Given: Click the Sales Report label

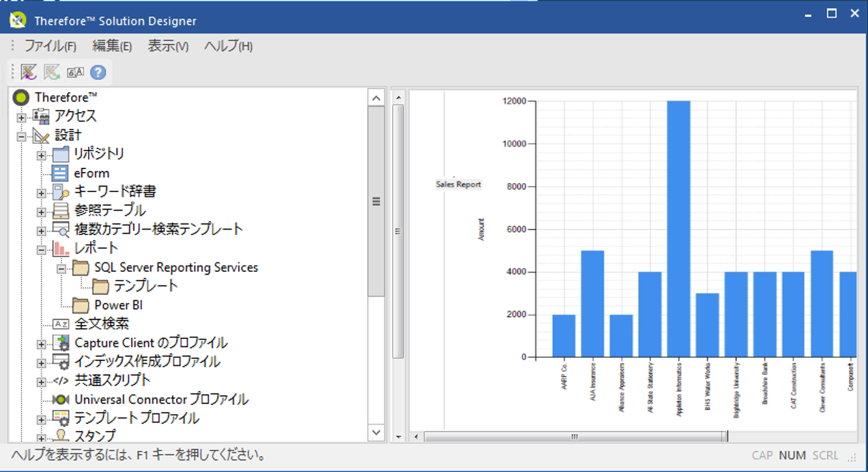Looking at the screenshot, I should (x=458, y=184).
